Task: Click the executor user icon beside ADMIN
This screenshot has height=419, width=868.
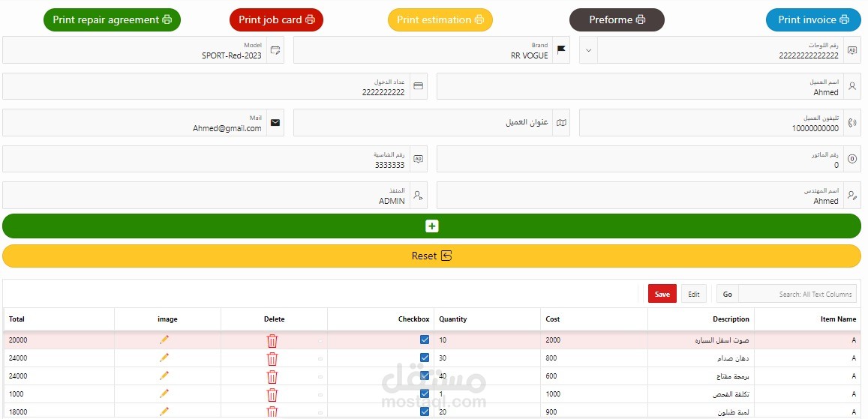Action: (419, 195)
